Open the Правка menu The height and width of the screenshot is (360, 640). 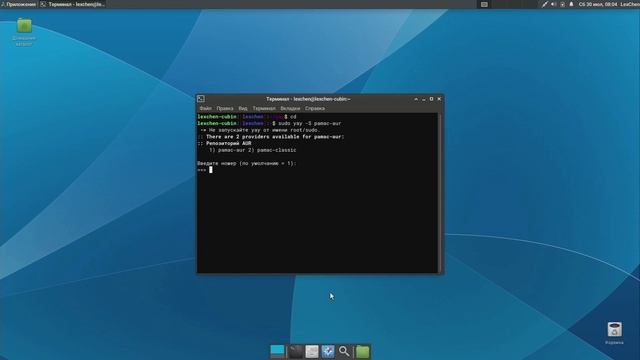(224, 109)
